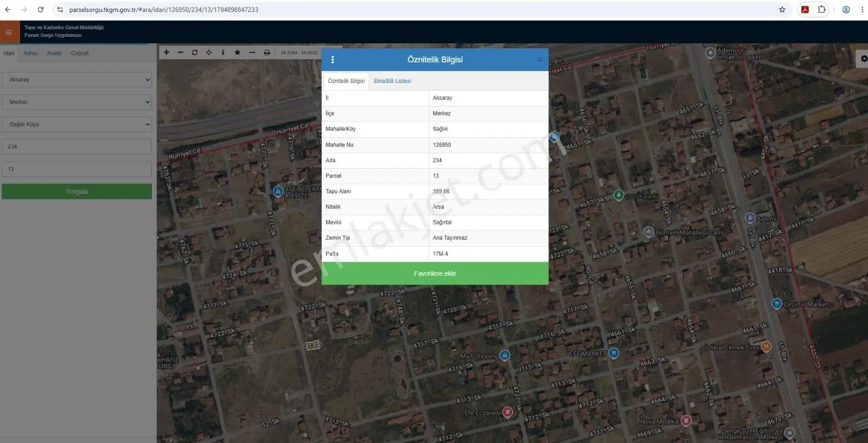Zoom in with the plus tool
Image resolution: width=868 pixels, height=443 pixels.
167,53
